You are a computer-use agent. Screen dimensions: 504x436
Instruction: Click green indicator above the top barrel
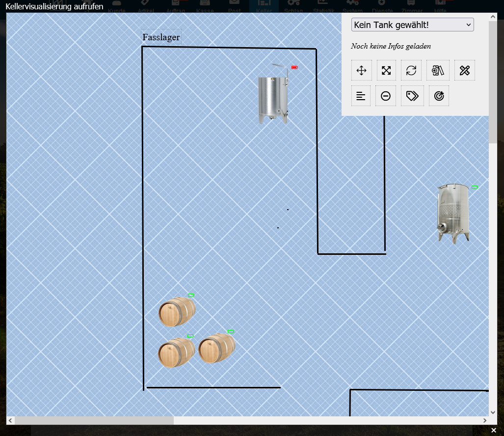point(191,295)
